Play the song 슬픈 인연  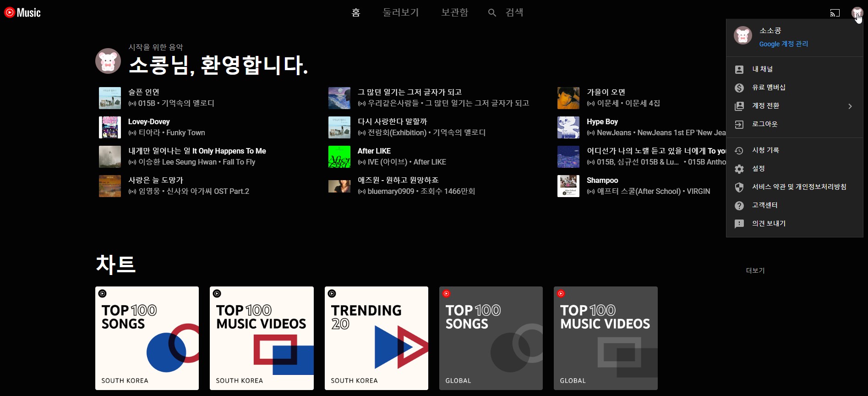point(144,92)
